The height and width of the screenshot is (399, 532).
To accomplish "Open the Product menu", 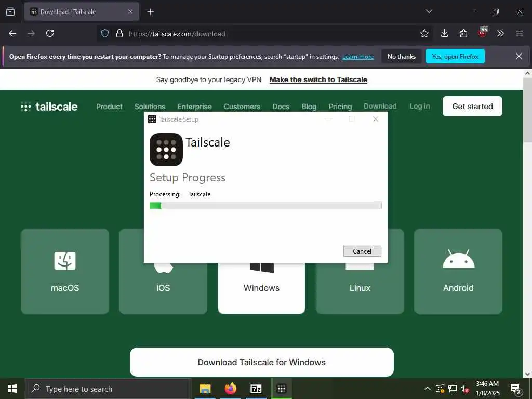I will (x=109, y=107).
